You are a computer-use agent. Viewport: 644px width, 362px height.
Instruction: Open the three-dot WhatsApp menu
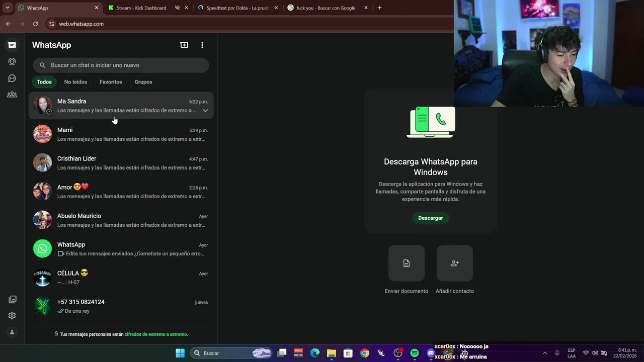(x=202, y=45)
